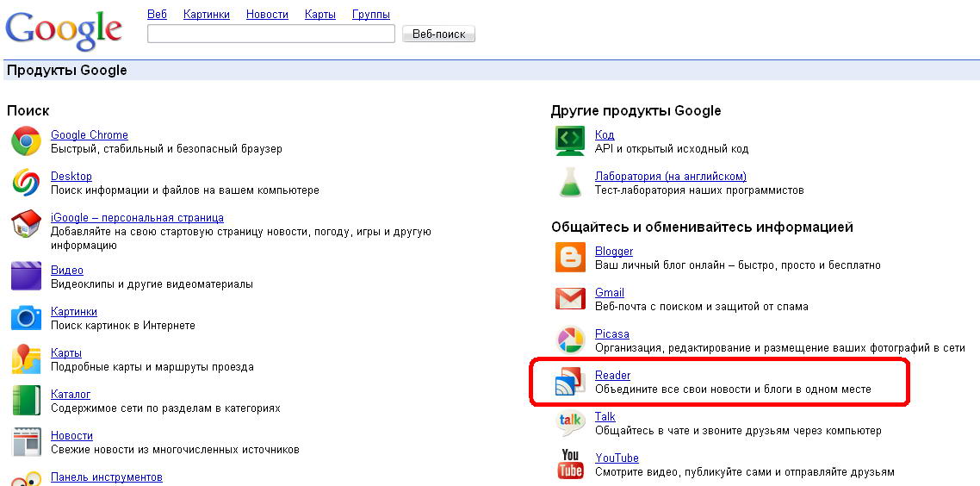Open the top Новости tab
The image size is (980, 486).
(268, 14)
